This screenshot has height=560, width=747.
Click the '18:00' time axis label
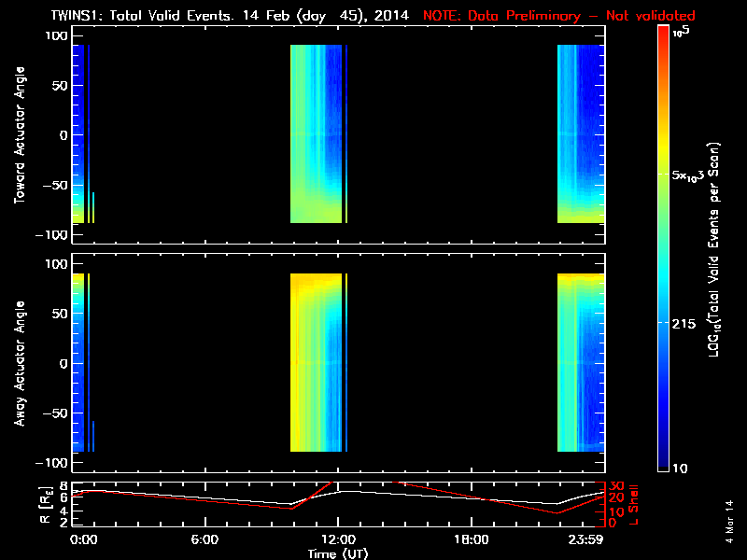click(472, 539)
